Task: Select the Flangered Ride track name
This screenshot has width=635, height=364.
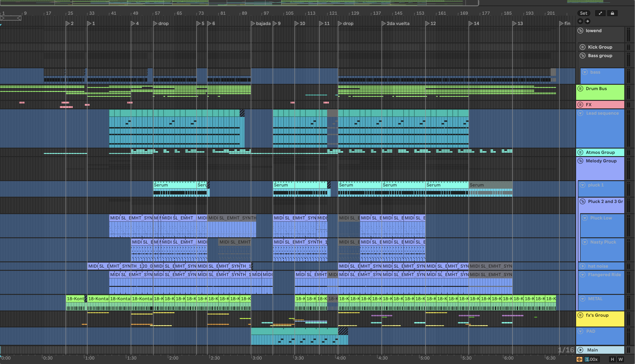Action: [604, 275]
